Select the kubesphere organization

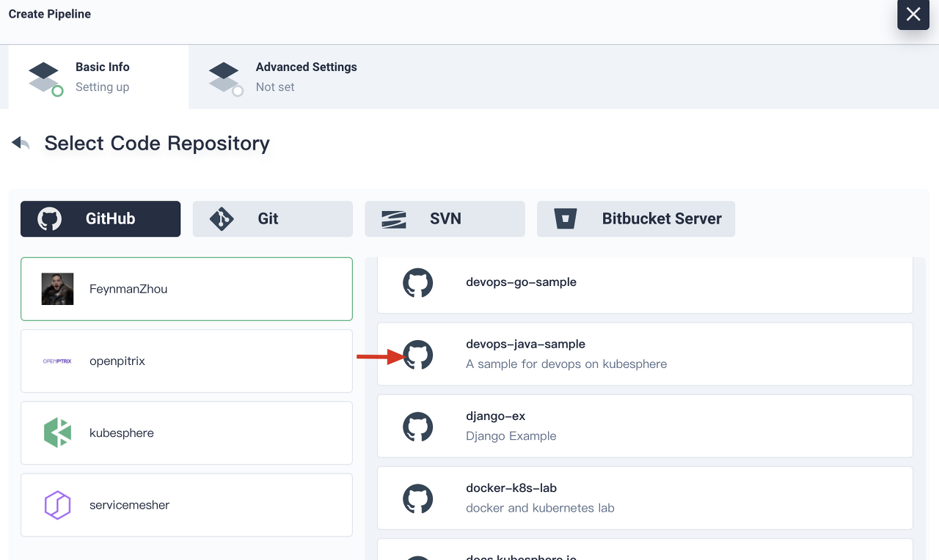tap(186, 432)
